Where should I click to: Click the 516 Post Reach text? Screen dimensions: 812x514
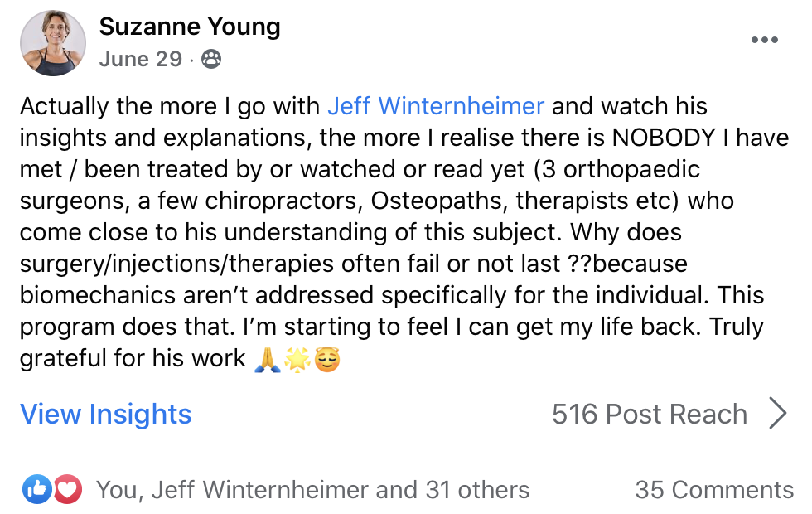[650, 414]
